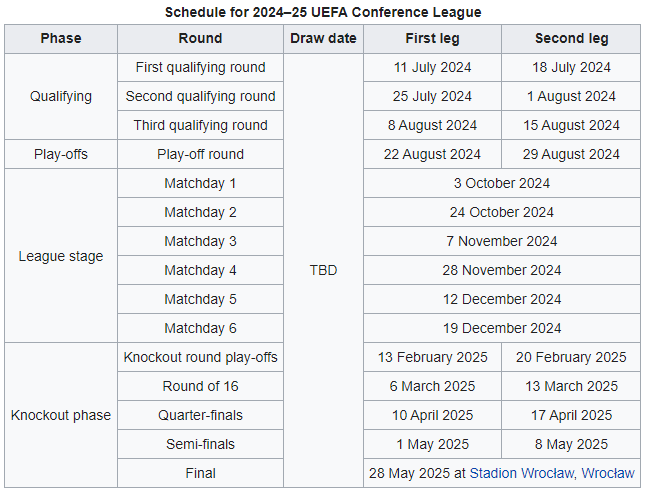Click the Second leg column header

point(571,39)
